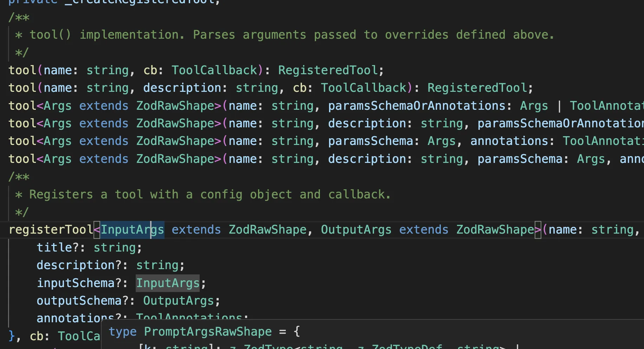Click paramsSchemaOrAnnotations parameter in third tool overload

pos(417,106)
